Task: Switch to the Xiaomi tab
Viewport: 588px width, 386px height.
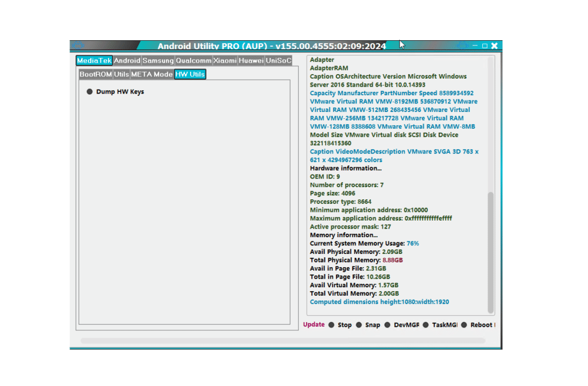Action: click(x=226, y=60)
